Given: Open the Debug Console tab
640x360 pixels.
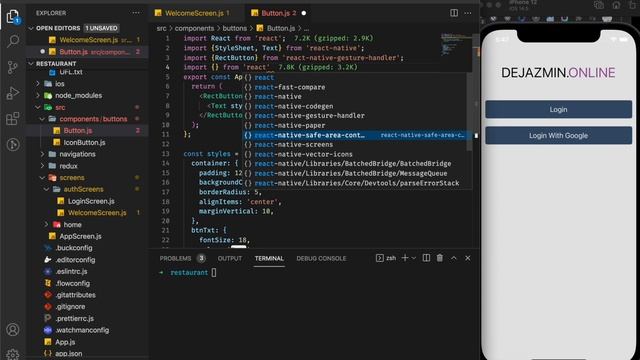Looking at the screenshot, I should pos(321,258).
